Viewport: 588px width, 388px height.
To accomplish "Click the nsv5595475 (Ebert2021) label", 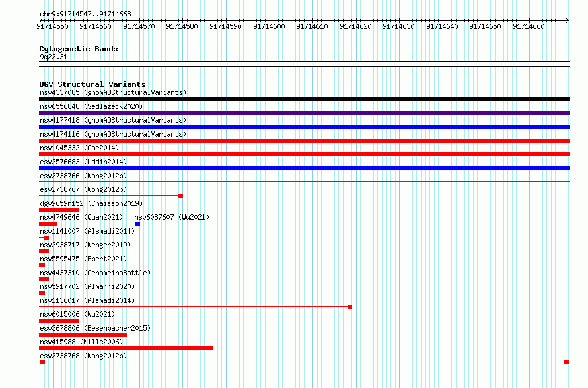I will [x=83, y=259].
